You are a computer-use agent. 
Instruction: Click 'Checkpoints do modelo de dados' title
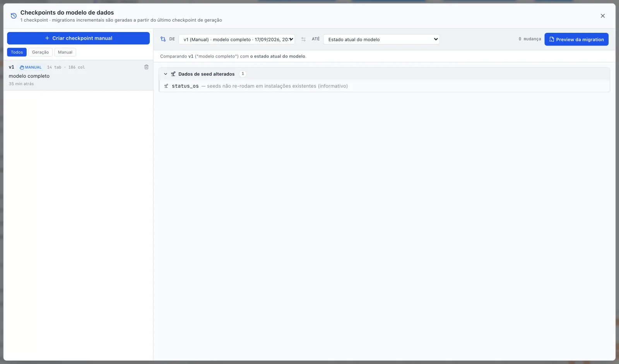pyautogui.click(x=67, y=12)
